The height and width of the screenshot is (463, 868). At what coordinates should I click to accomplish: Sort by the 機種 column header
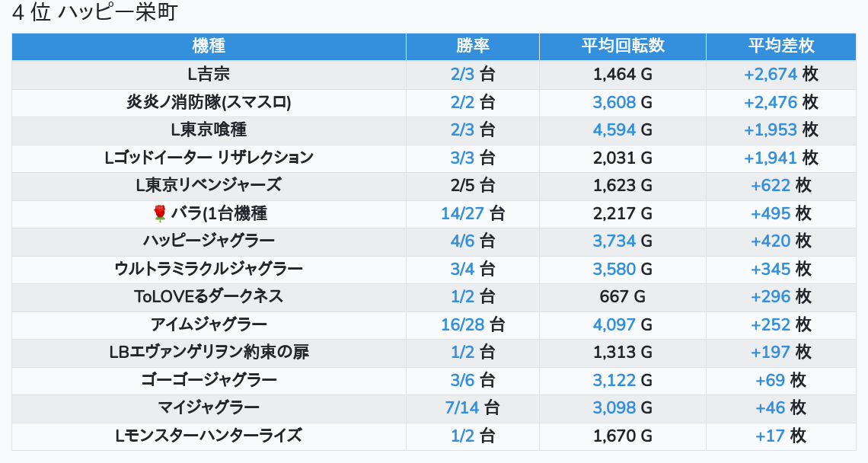click(x=209, y=46)
